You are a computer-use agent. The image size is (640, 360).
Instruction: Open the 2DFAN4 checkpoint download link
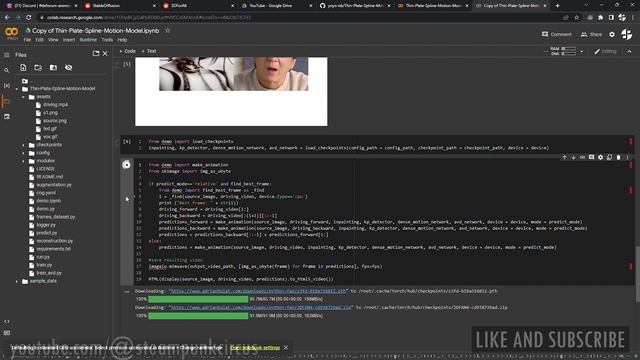click(260, 308)
